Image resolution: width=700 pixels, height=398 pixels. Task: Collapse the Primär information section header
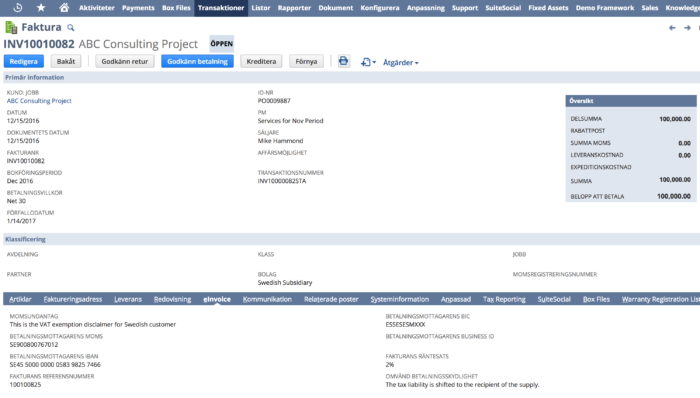[x=34, y=77]
